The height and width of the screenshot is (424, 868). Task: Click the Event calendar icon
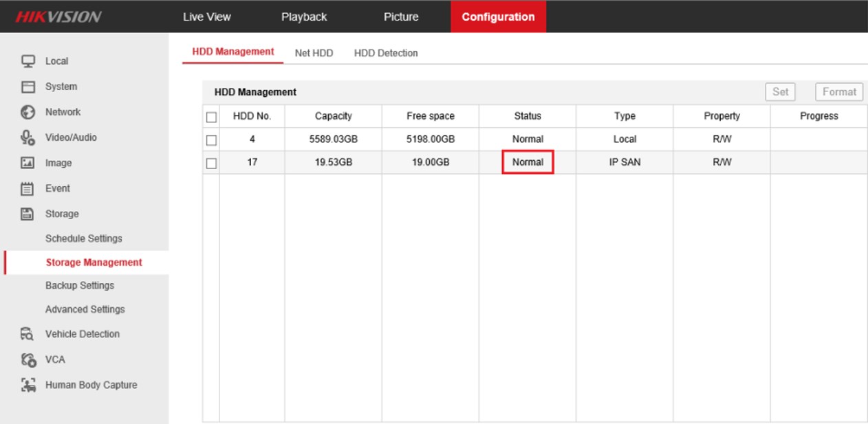(x=29, y=188)
